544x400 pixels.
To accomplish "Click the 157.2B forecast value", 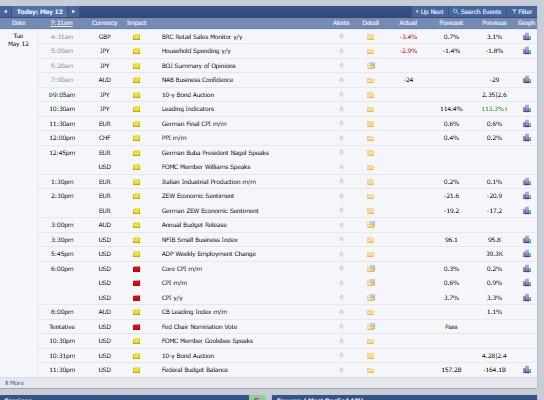I will (x=451, y=370).
